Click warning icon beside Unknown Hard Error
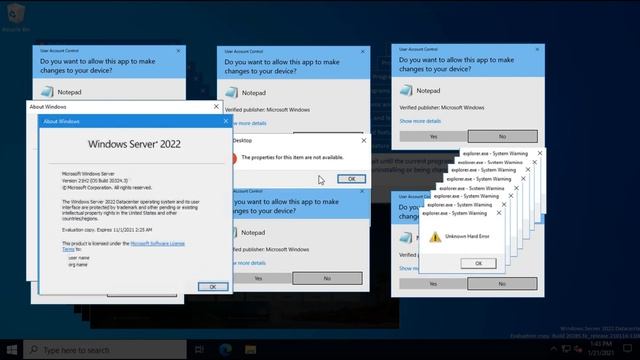The image size is (640, 360). click(435, 236)
